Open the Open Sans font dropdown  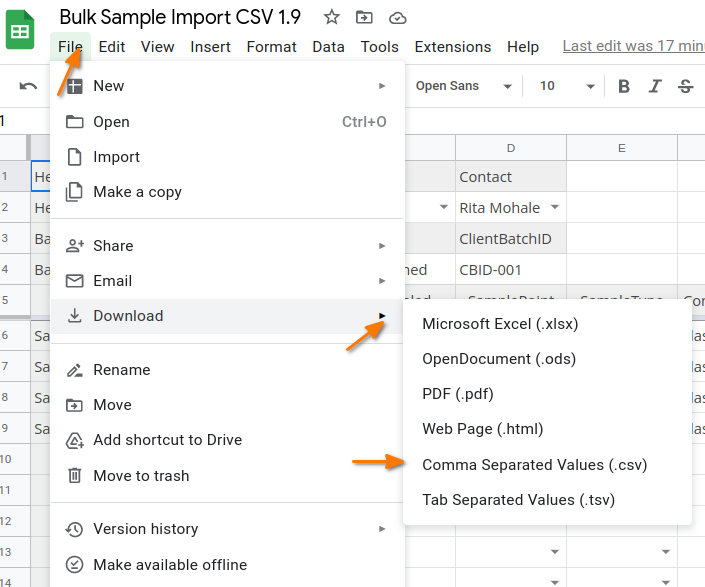pyautogui.click(x=463, y=86)
